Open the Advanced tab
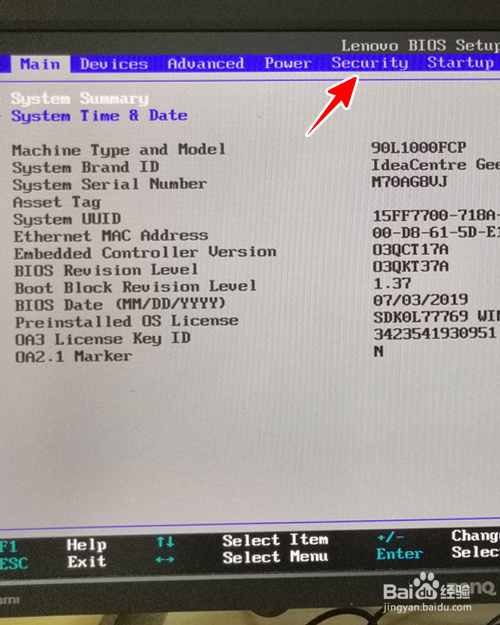This screenshot has height=625, width=500. [x=206, y=63]
